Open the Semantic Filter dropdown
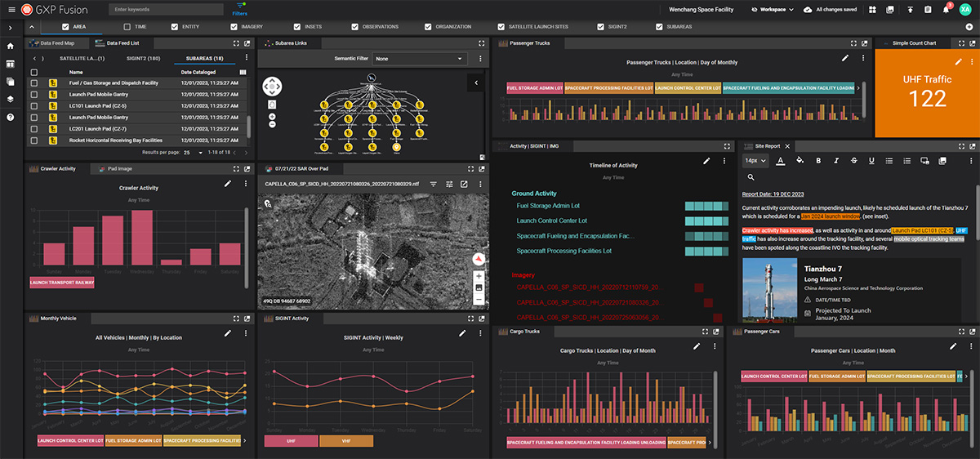Image resolution: width=980 pixels, height=459 pixels. [x=419, y=59]
